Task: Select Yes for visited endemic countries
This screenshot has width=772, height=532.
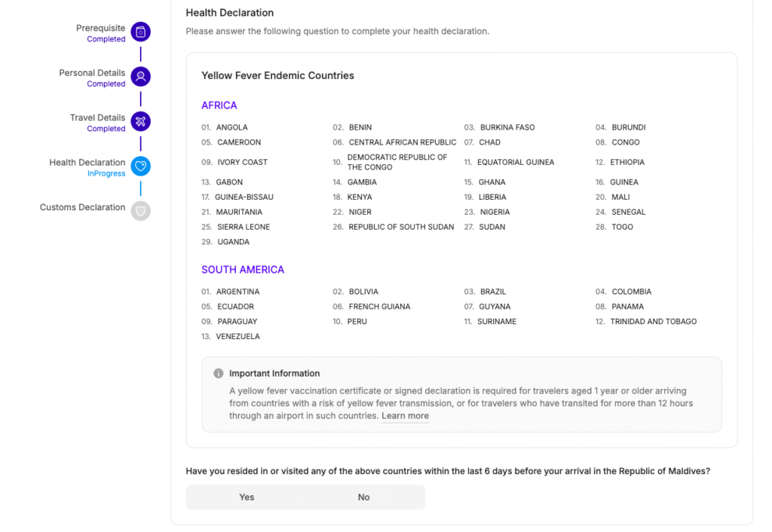Action: (247, 497)
